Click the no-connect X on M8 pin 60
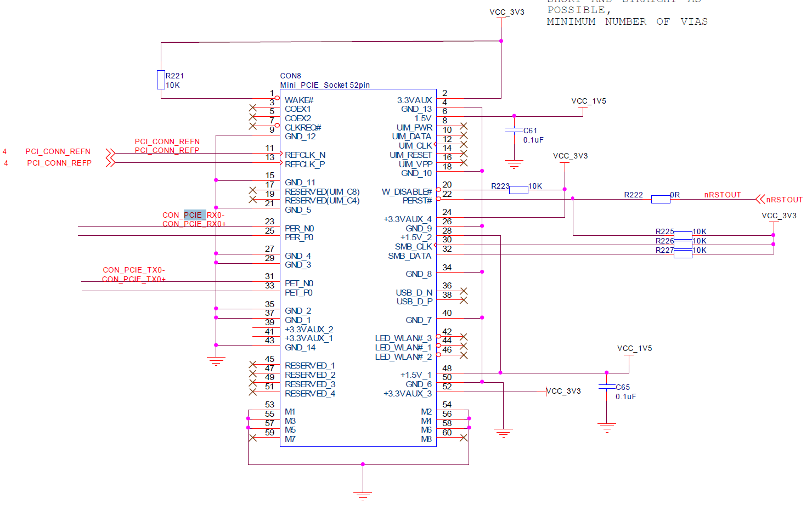 (x=464, y=438)
